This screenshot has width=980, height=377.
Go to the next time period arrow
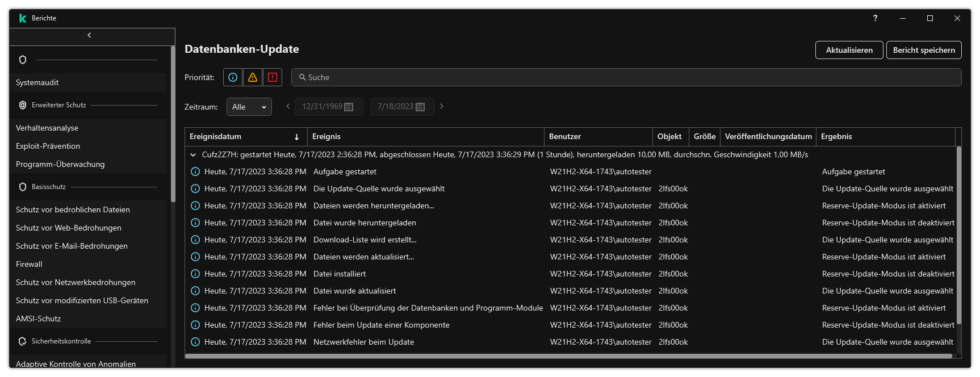tap(442, 106)
